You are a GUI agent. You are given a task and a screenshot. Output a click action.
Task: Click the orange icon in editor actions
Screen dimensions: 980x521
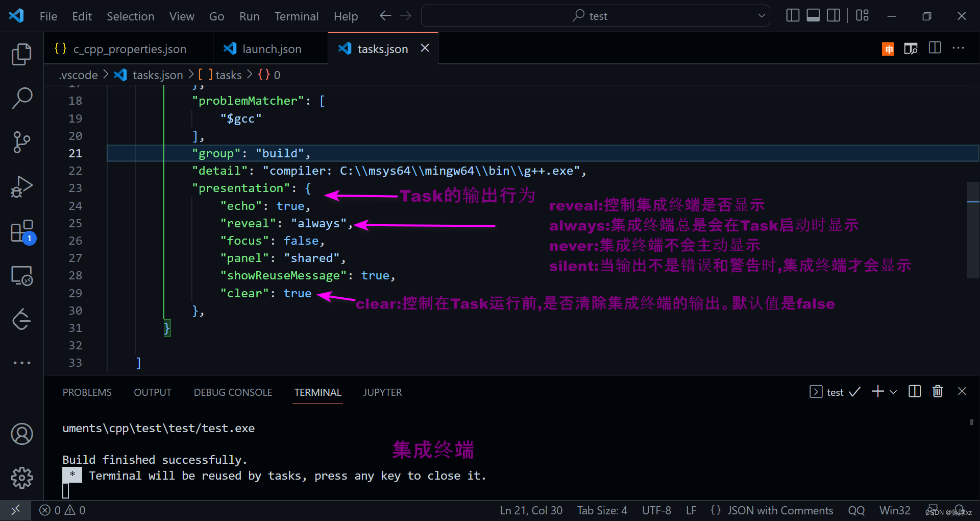(888, 49)
